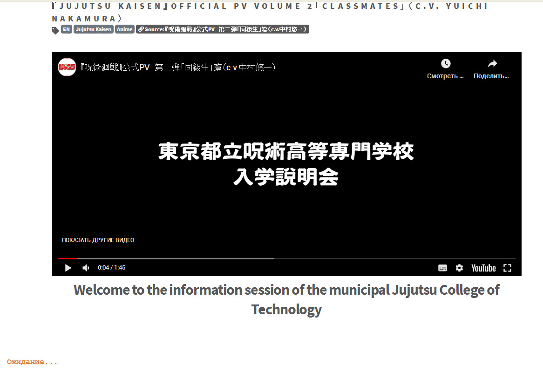Click the Jump channel avatar in the player
The width and height of the screenshot is (543, 392).
point(67,68)
